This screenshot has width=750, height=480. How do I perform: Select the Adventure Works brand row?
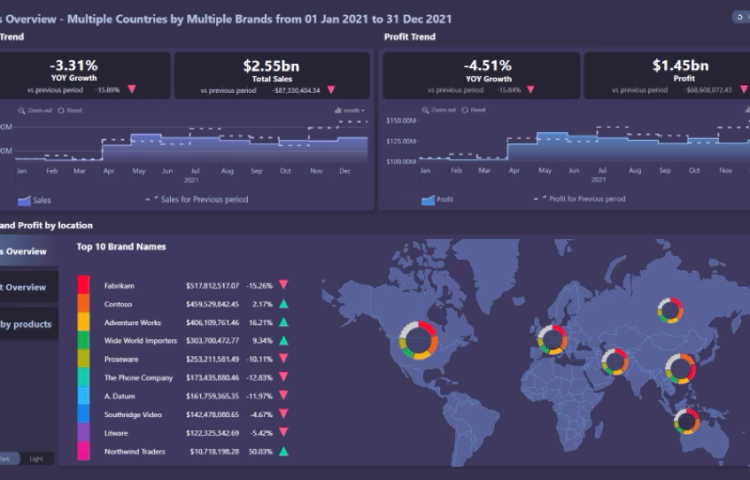click(x=132, y=323)
